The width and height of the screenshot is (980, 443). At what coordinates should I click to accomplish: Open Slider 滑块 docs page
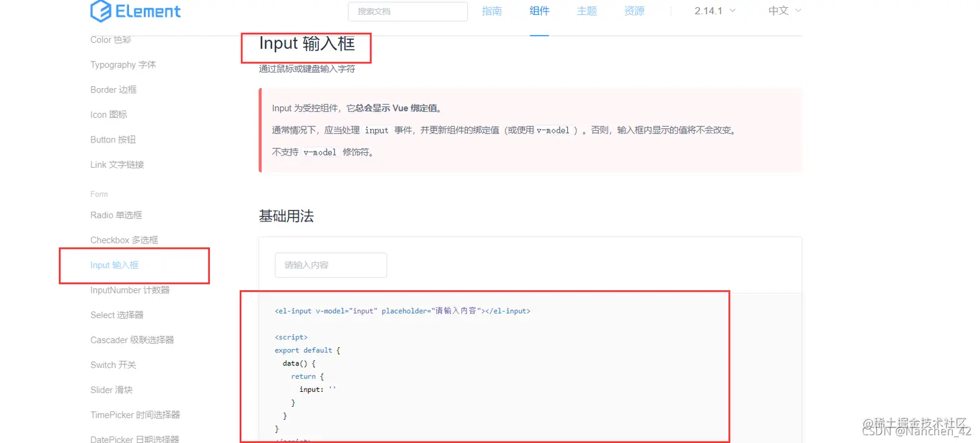[x=111, y=390]
